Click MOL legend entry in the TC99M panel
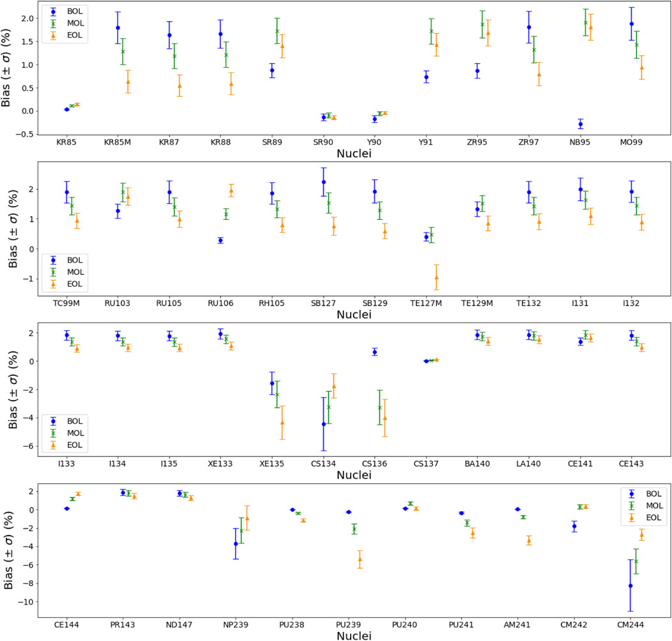This screenshot has height=641, width=672. pyautogui.click(x=67, y=272)
